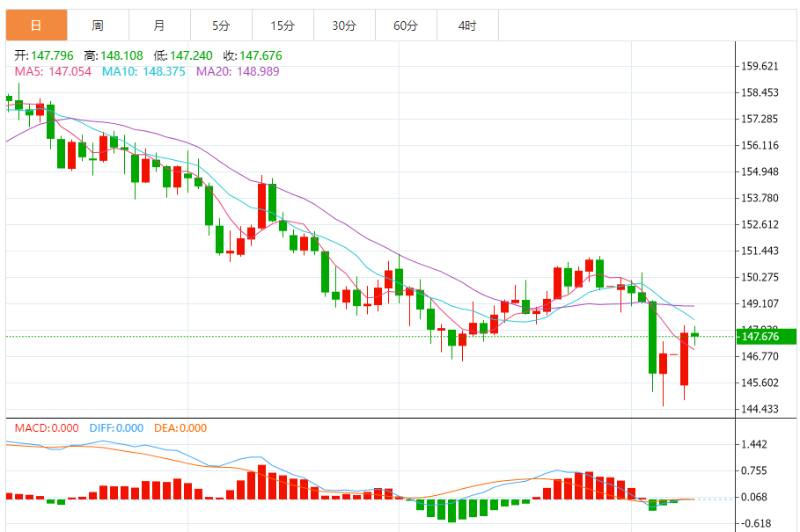Screen dimensions: 800x532
Task: Click the 146.770 price axis label
Action: coord(760,356)
